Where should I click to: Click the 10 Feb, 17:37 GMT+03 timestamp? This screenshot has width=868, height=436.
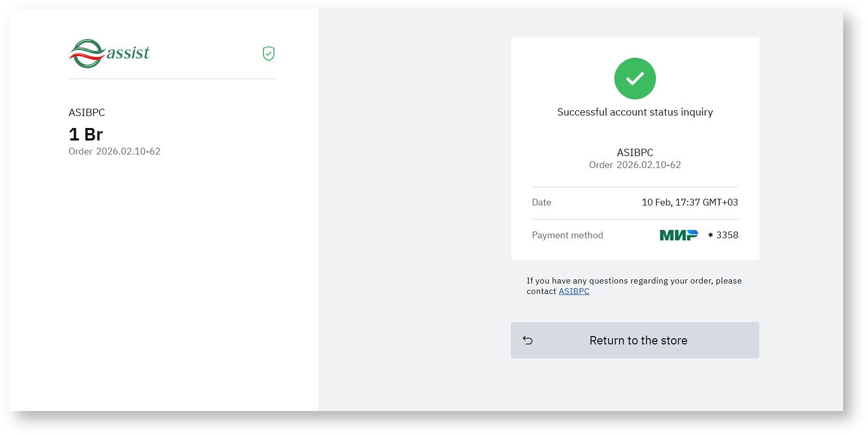pos(689,202)
